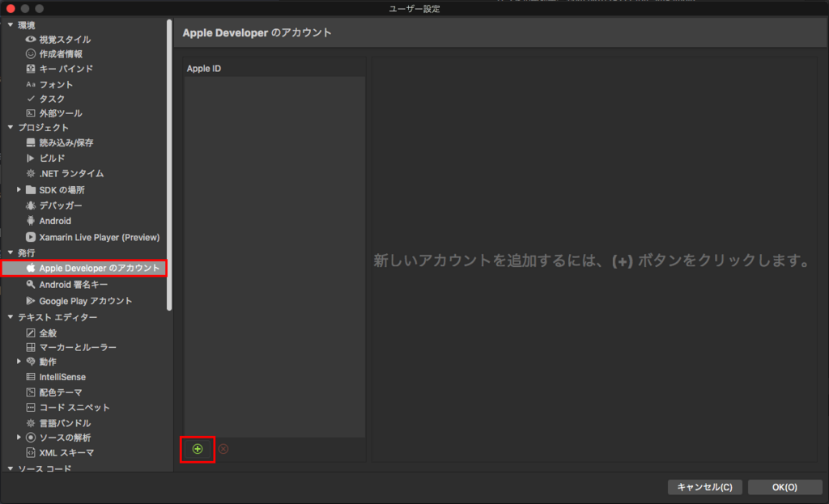Click the Apple logo icon in sidebar
The height and width of the screenshot is (504, 829).
click(31, 268)
